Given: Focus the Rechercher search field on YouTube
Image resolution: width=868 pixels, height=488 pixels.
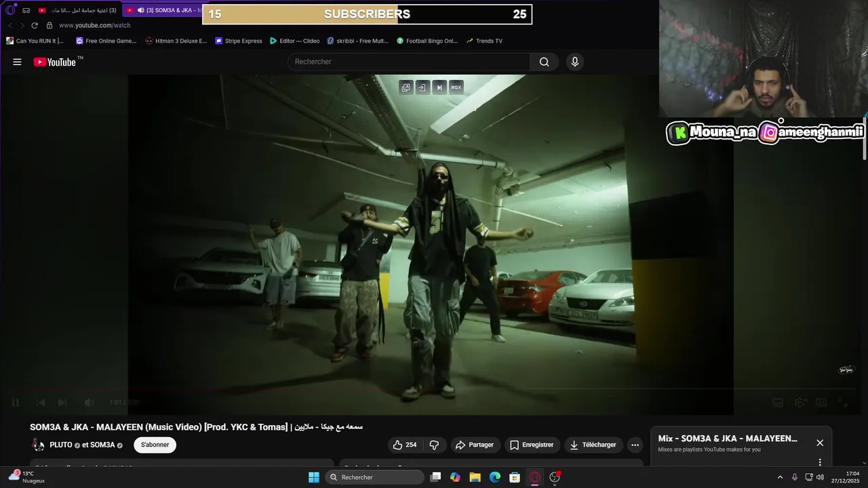Looking at the screenshot, I should 409,62.
